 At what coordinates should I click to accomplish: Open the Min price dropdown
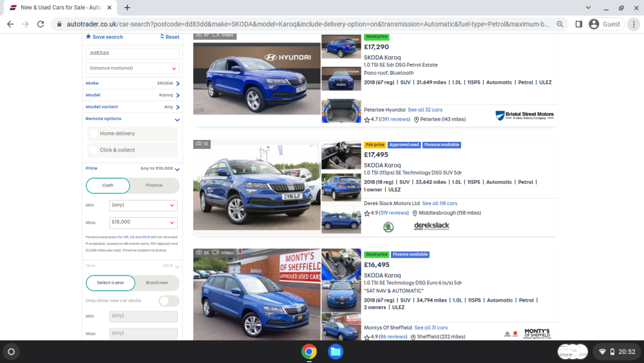tap(144, 205)
